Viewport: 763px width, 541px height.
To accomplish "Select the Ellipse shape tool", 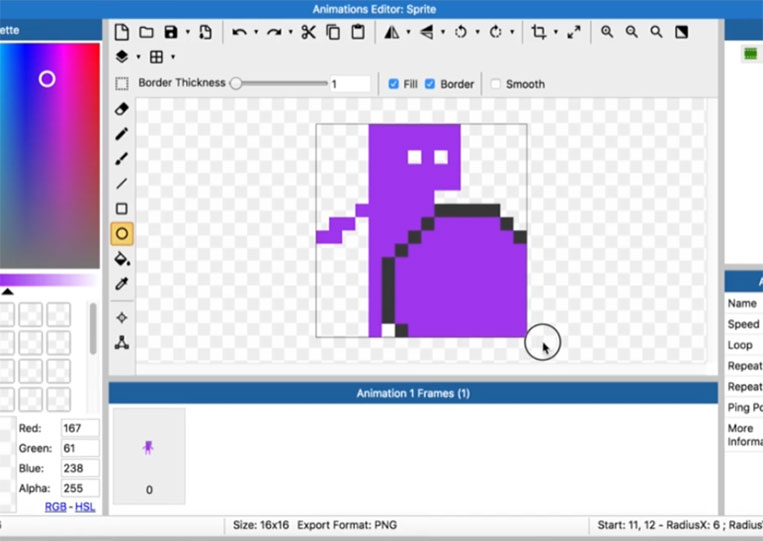I will pyautogui.click(x=122, y=234).
